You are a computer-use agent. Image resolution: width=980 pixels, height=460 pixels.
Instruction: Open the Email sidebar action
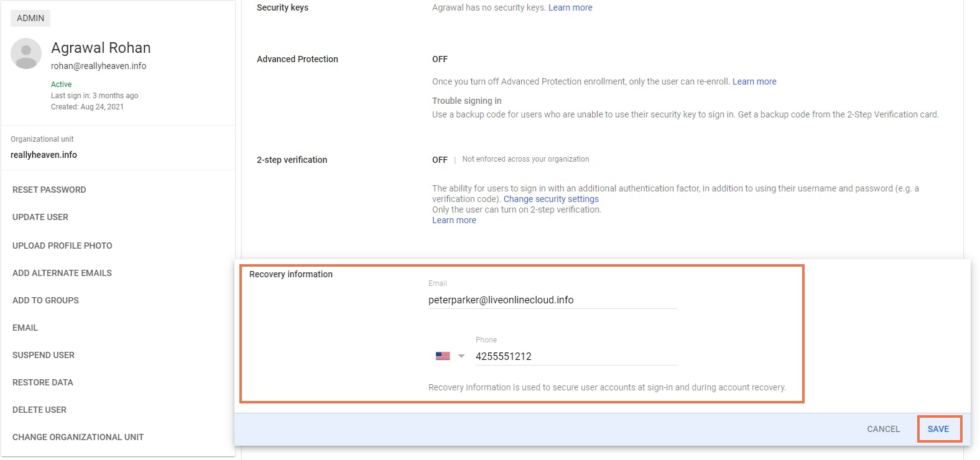click(x=25, y=328)
